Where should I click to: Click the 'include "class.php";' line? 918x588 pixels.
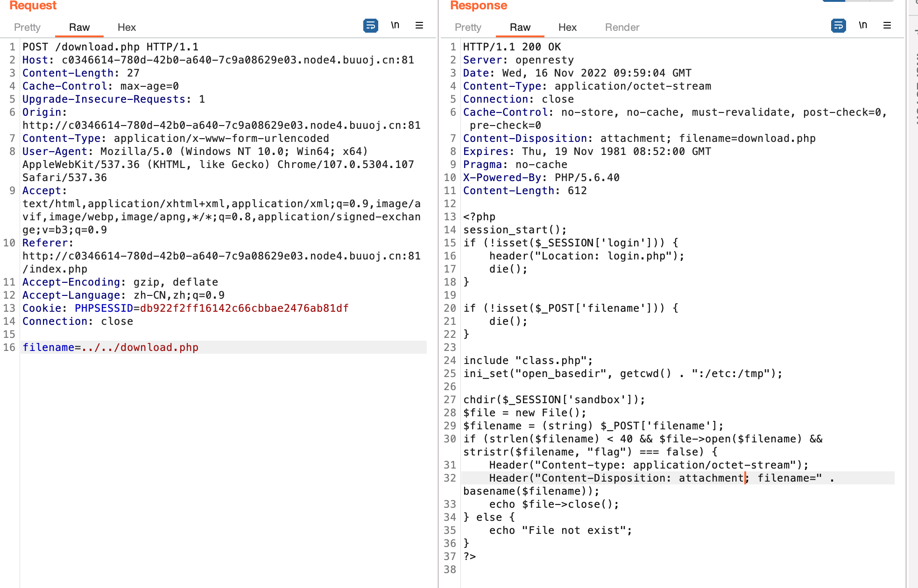(x=528, y=360)
